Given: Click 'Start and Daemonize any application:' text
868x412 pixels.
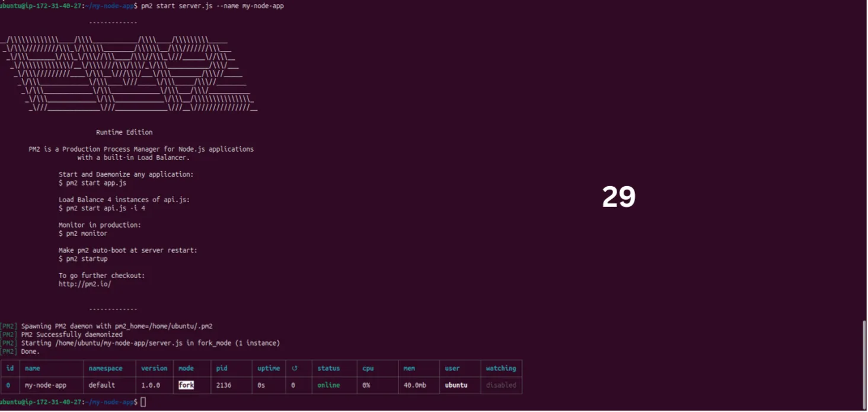Looking at the screenshot, I should pyautogui.click(x=126, y=175).
